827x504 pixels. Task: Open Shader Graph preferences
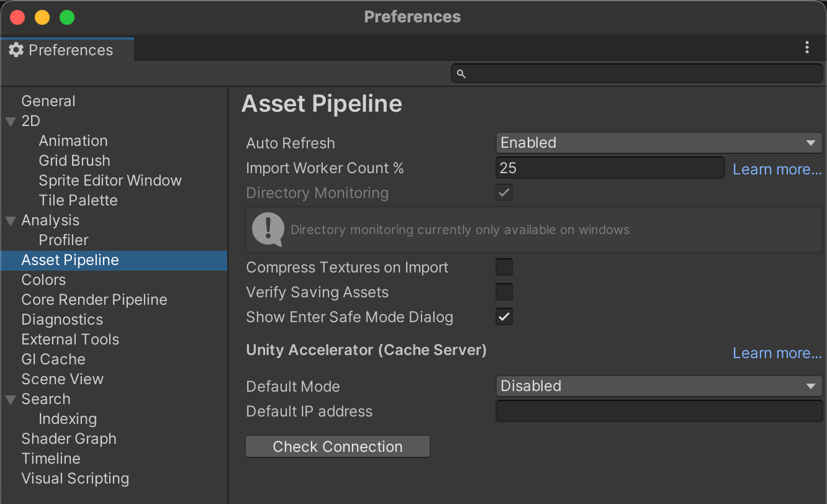tap(69, 439)
